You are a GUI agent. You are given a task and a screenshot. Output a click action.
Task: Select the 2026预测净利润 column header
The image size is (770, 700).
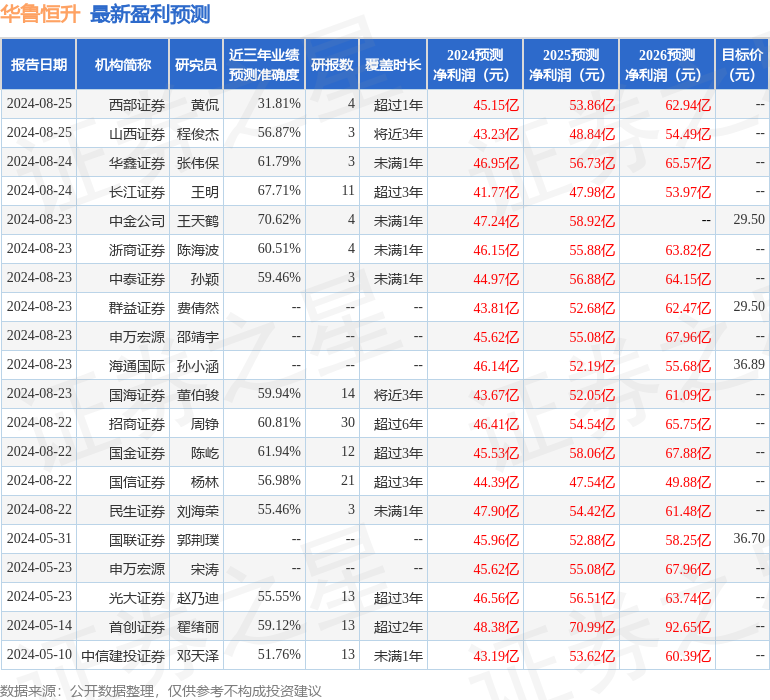667,64
